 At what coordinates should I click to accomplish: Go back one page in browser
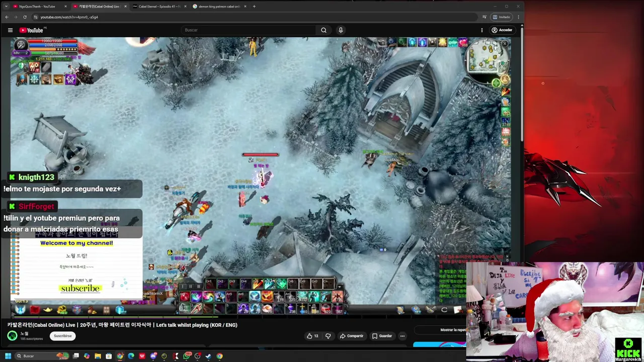[x=7, y=17]
